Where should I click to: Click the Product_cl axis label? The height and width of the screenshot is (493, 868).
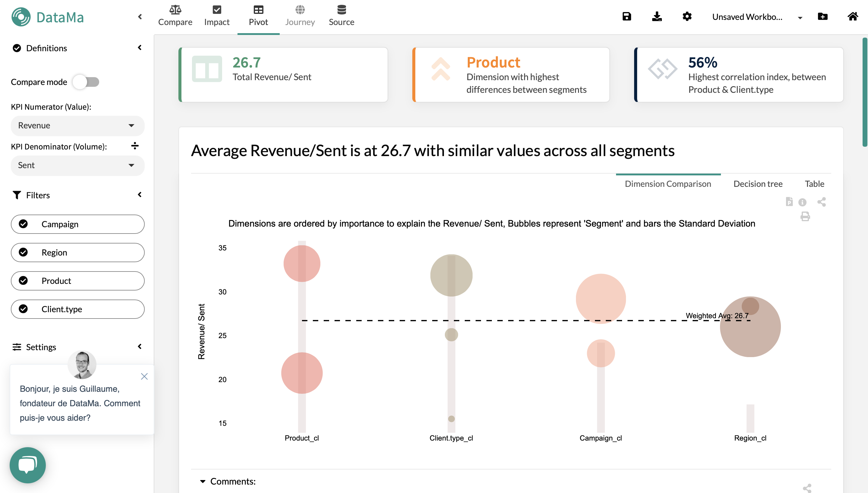click(x=302, y=438)
